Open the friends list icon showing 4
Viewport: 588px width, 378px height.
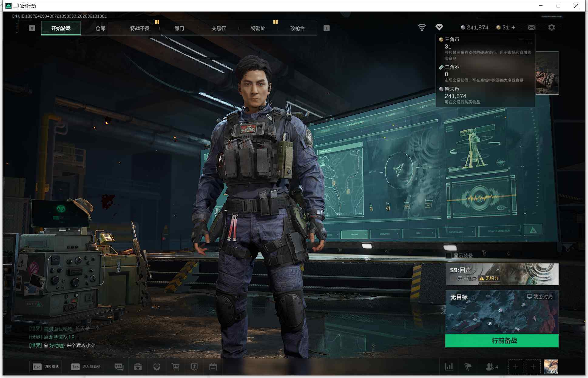click(492, 367)
